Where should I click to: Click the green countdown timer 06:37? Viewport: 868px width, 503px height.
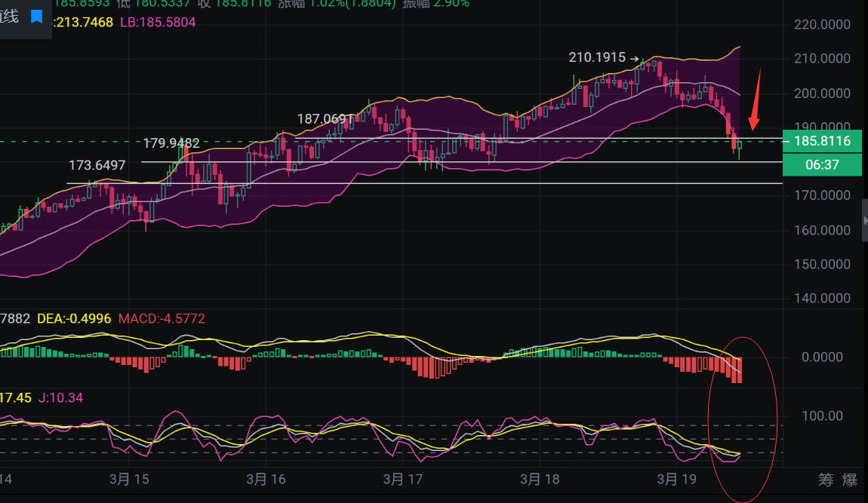(822, 164)
